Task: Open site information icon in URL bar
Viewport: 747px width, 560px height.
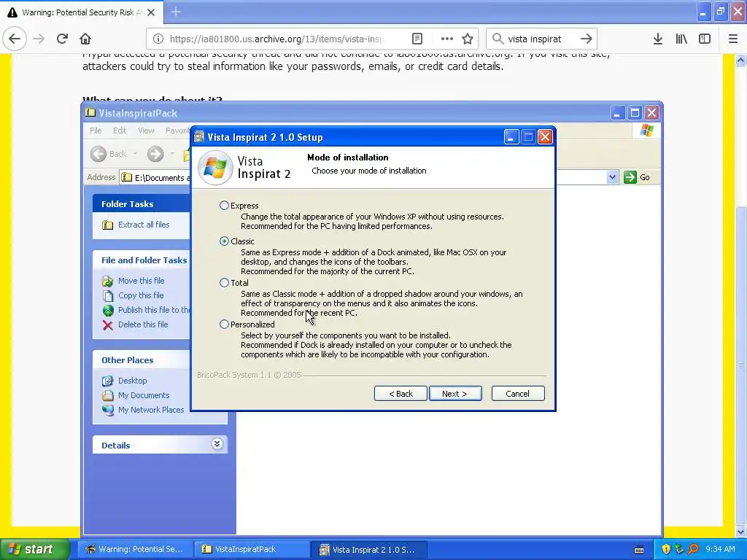Action: (158, 39)
